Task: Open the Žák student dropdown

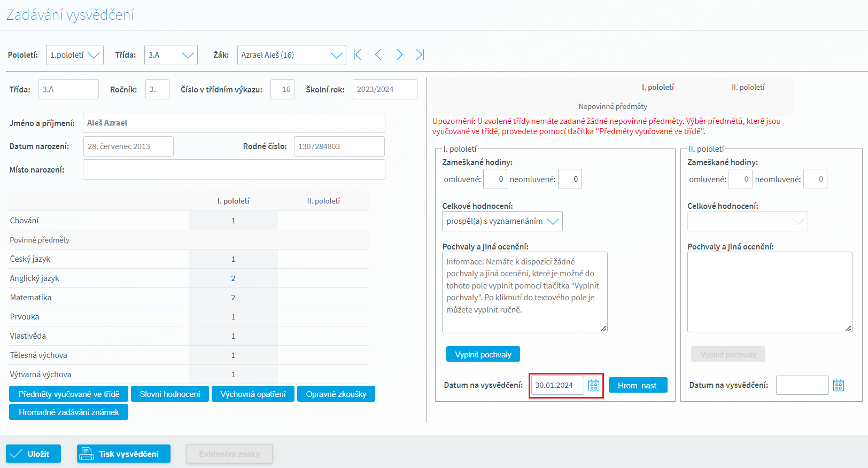Action: click(x=292, y=55)
